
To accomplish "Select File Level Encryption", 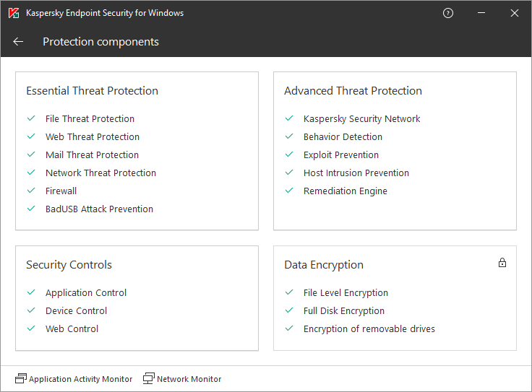I will point(346,292).
